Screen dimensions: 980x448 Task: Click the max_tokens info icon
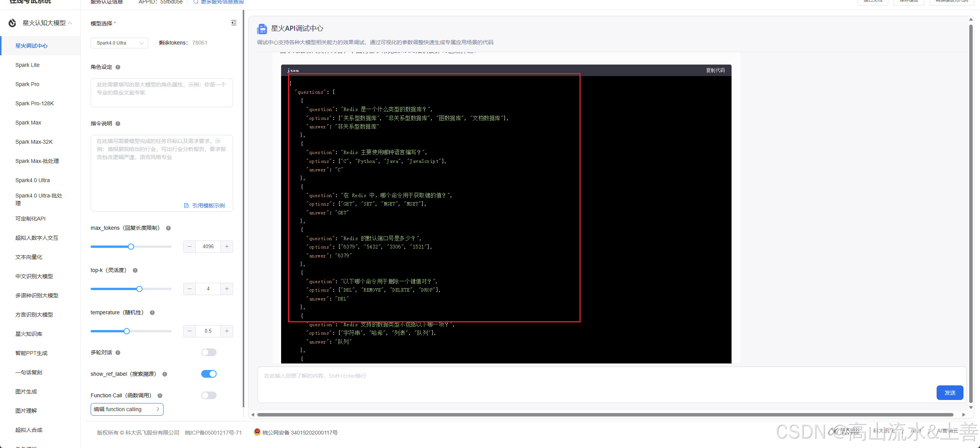[x=168, y=228]
